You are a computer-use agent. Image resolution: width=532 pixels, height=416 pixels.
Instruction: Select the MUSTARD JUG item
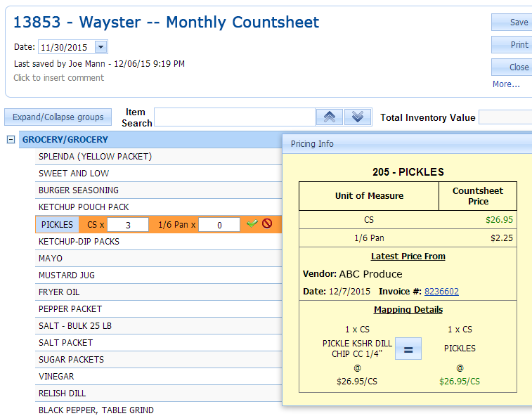tap(67, 275)
